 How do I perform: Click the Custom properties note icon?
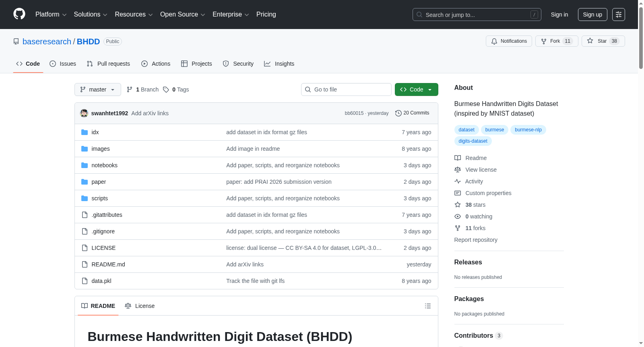coord(458,193)
